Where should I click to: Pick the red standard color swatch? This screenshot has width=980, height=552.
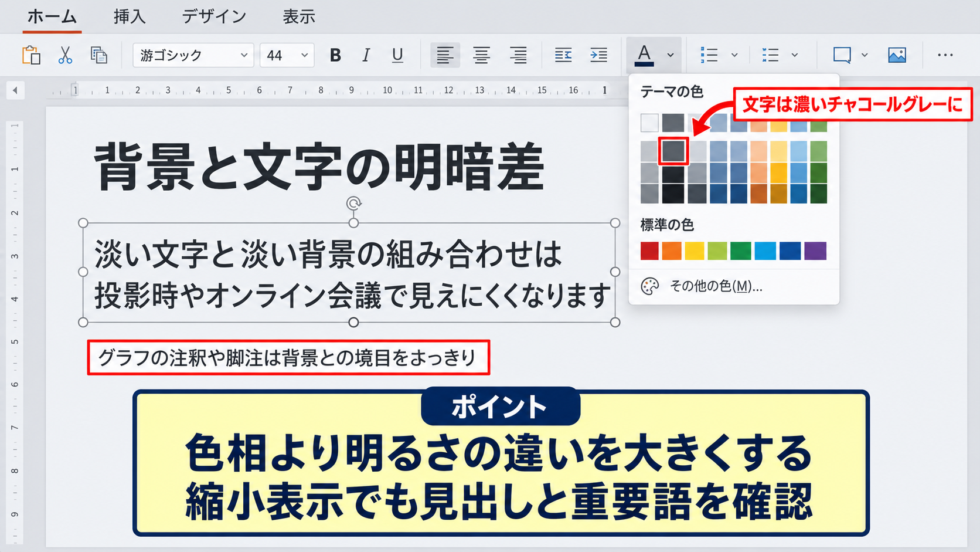click(x=649, y=251)
